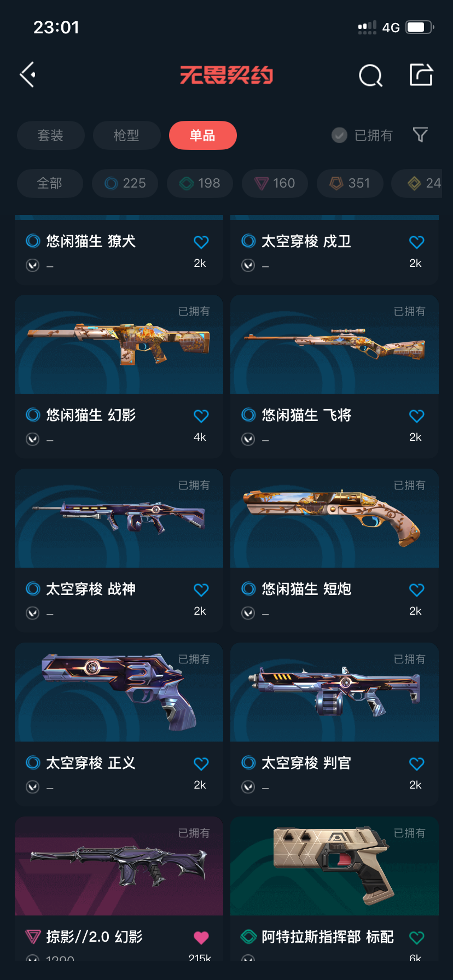Select the 全部 tier filter
Screen dimensions: 453x980
50,183
